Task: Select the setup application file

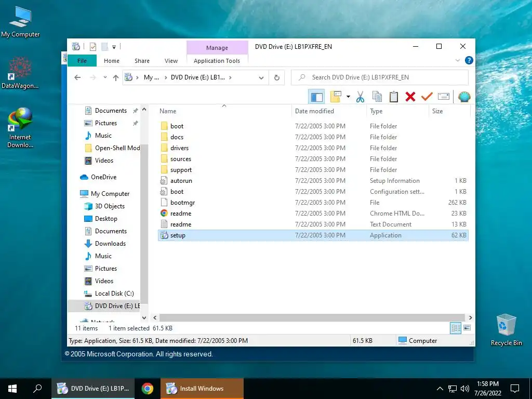Action: [313, 235]
